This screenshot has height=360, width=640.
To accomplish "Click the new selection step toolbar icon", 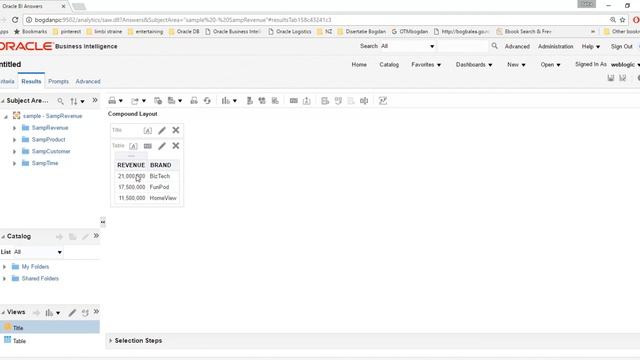I will [x=275, y=101].
